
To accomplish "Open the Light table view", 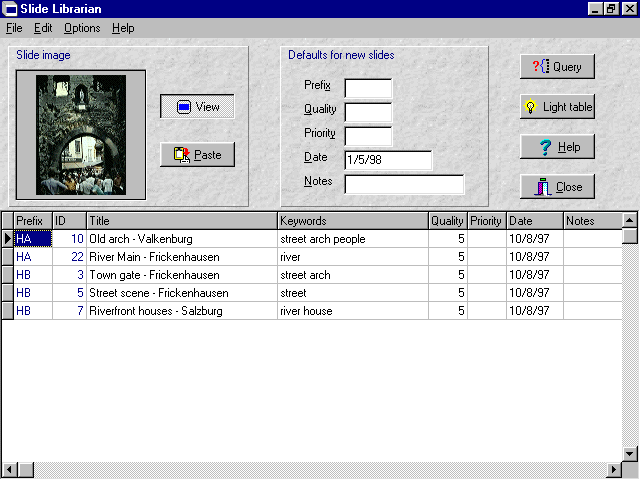I will point(557,107).
